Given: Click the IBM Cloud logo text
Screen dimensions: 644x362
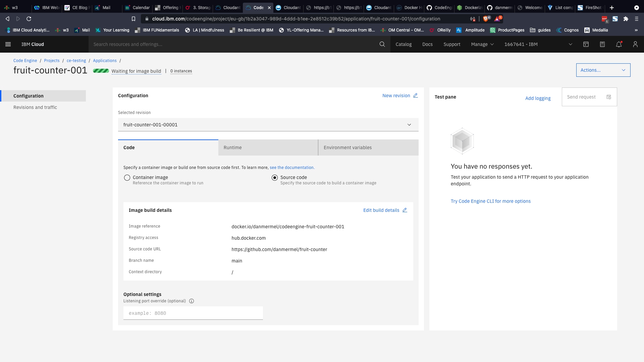Looking at the screenshot, I should point(33,44).
